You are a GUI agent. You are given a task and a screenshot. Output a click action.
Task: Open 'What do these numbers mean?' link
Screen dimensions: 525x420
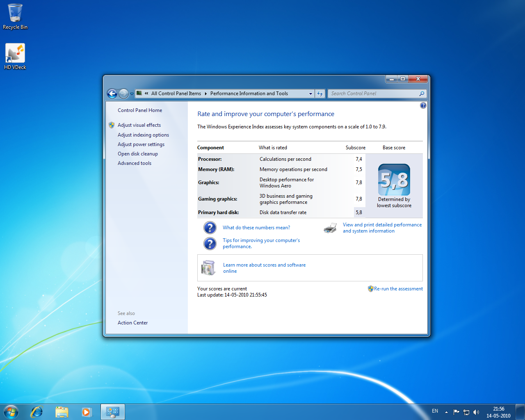pyautogui.click(x=256, y=227)
